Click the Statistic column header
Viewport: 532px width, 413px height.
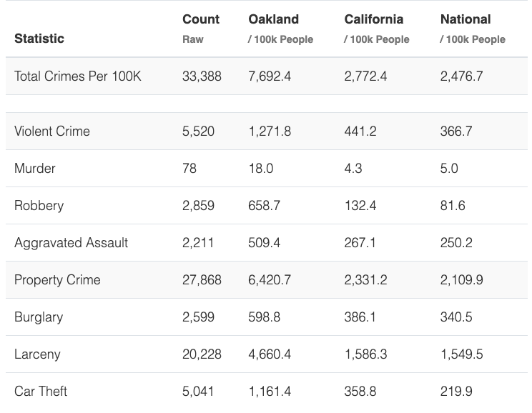coord(39,39)
